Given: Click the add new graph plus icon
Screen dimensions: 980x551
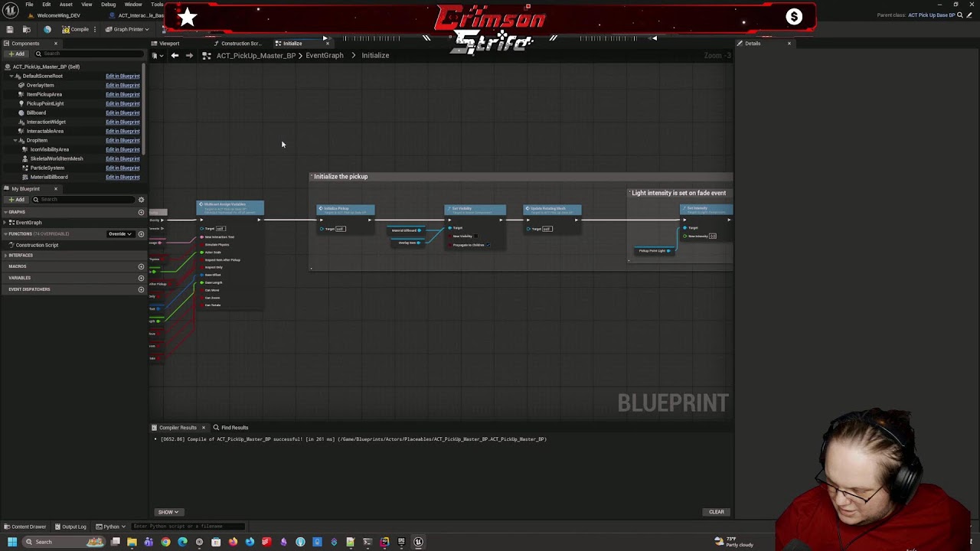Looking at the screenshot, I should pyautogui.click(x=141, y=212).
